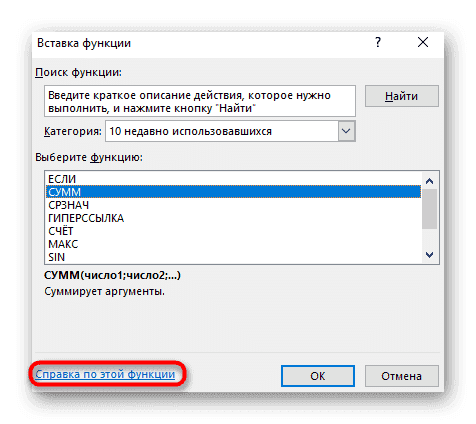Viewport: 476px width, 424px height.
Task: Choose the SIN function entry
Action: pos(233,257)
